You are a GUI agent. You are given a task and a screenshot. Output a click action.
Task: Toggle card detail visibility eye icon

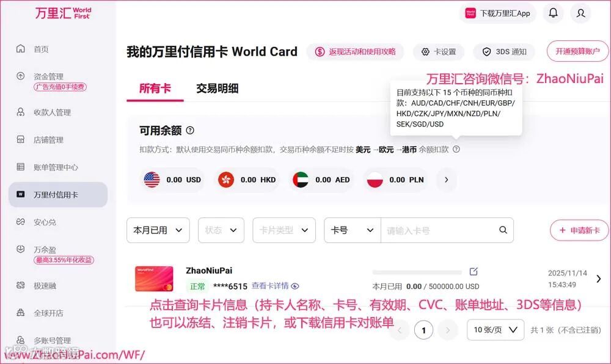pyautogui.click(x=295, y=286)
